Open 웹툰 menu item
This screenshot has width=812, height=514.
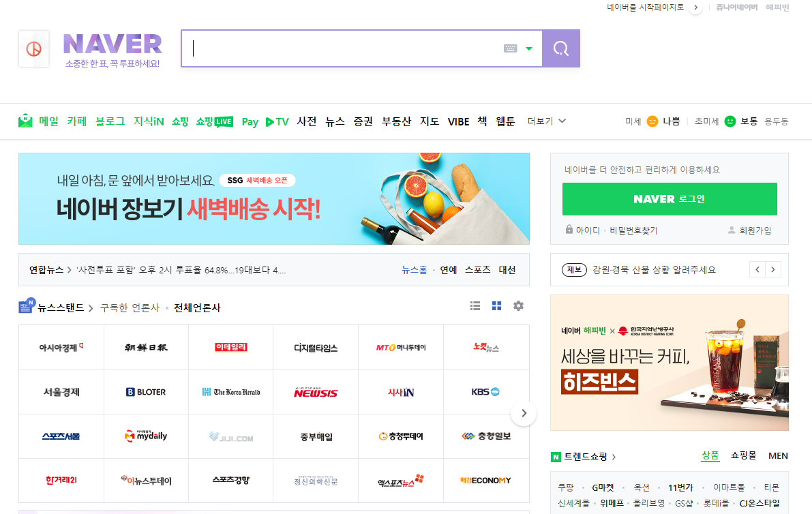point(505,121)
